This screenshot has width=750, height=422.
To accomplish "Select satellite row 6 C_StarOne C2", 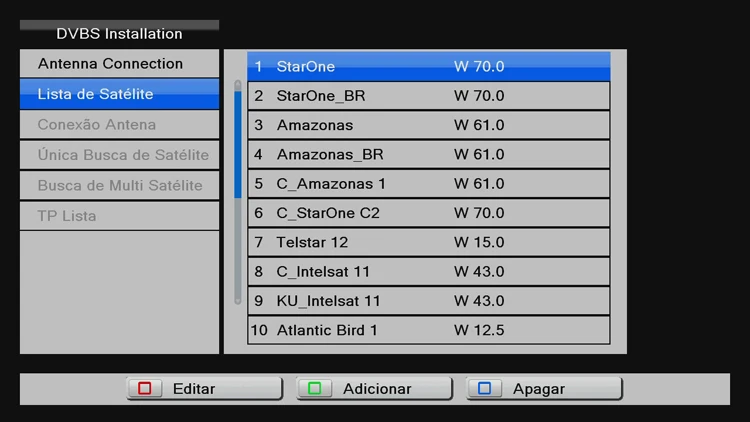I will 429,213.
